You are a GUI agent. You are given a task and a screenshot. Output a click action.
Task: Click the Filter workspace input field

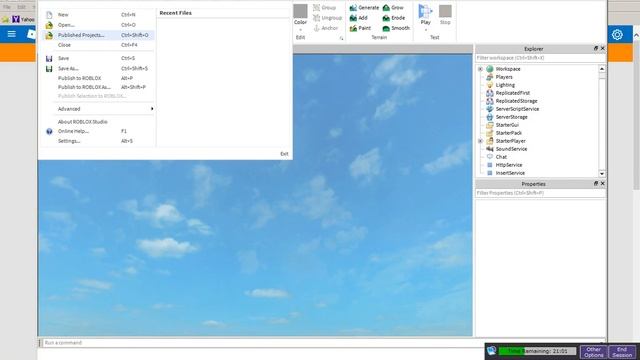tap(540, 58)
